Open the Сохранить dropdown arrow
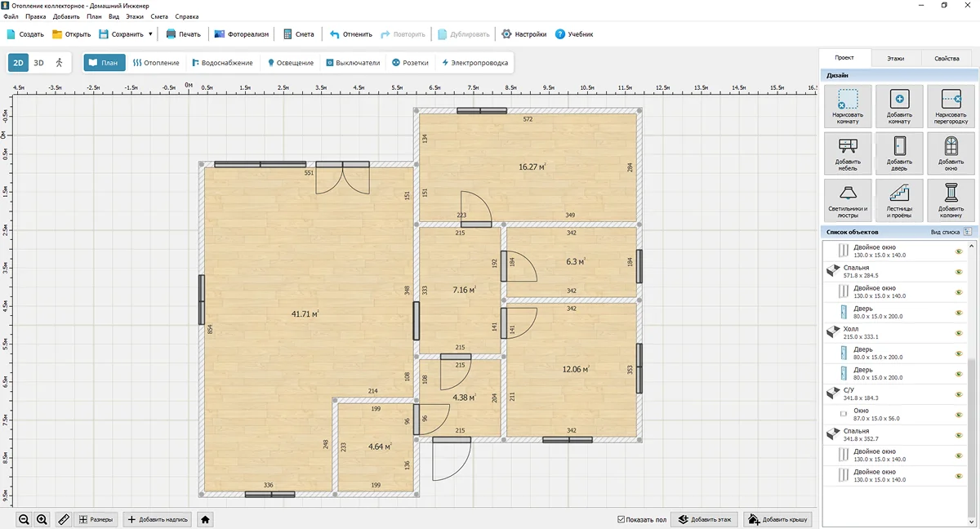The height and width of the screenshot is (529, 980). coord(150,34)
